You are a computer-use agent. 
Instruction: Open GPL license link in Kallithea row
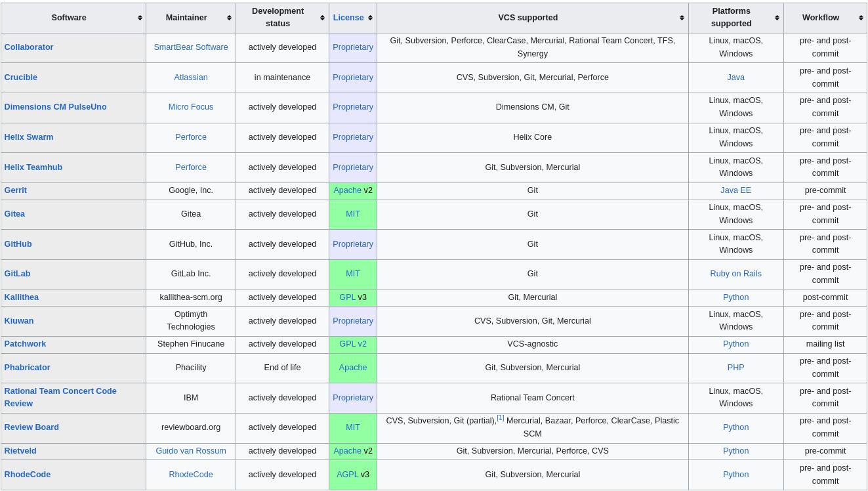pyautogui.click(x=347, y=297)
